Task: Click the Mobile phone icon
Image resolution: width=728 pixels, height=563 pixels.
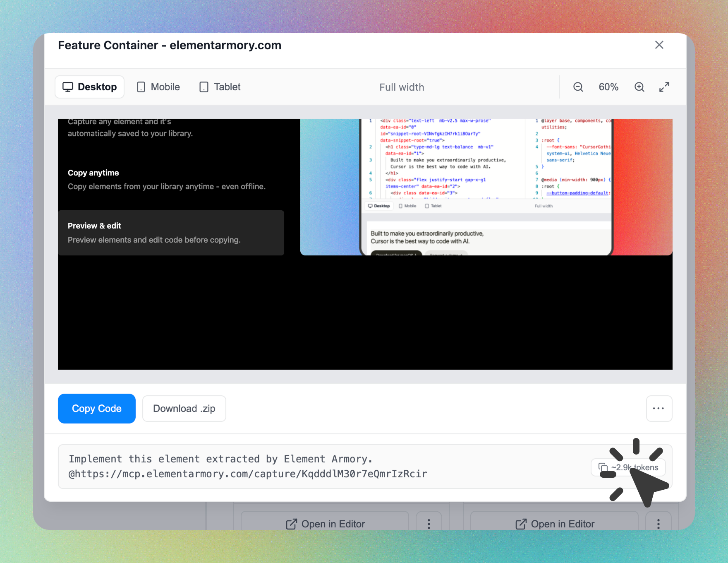Action: click(141, 87)
